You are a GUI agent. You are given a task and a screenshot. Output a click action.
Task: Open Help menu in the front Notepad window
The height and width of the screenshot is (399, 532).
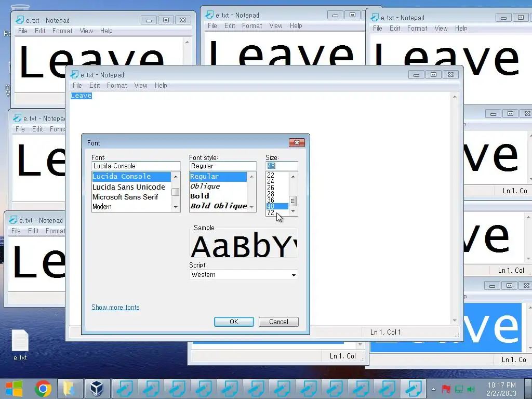point(161,86)
